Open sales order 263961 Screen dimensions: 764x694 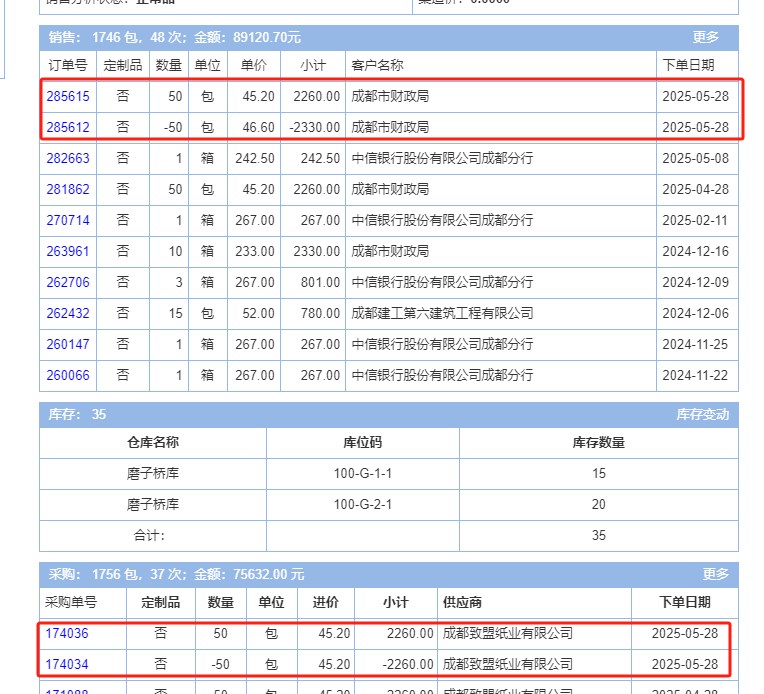tap(68, 251)
